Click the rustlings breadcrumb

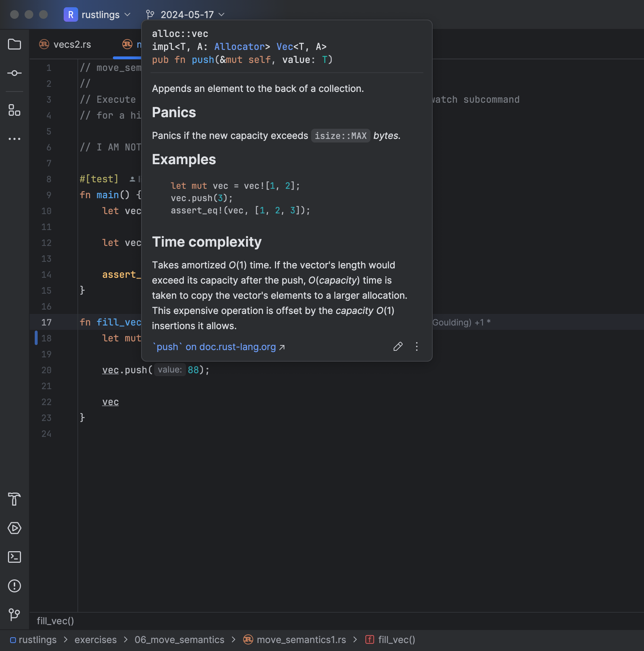[x=38, y=640]
